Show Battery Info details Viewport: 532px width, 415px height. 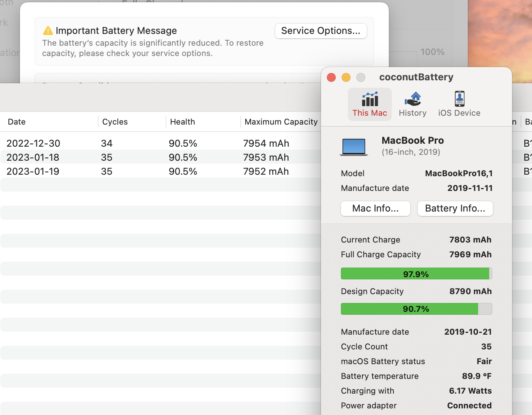click(455, 209)
